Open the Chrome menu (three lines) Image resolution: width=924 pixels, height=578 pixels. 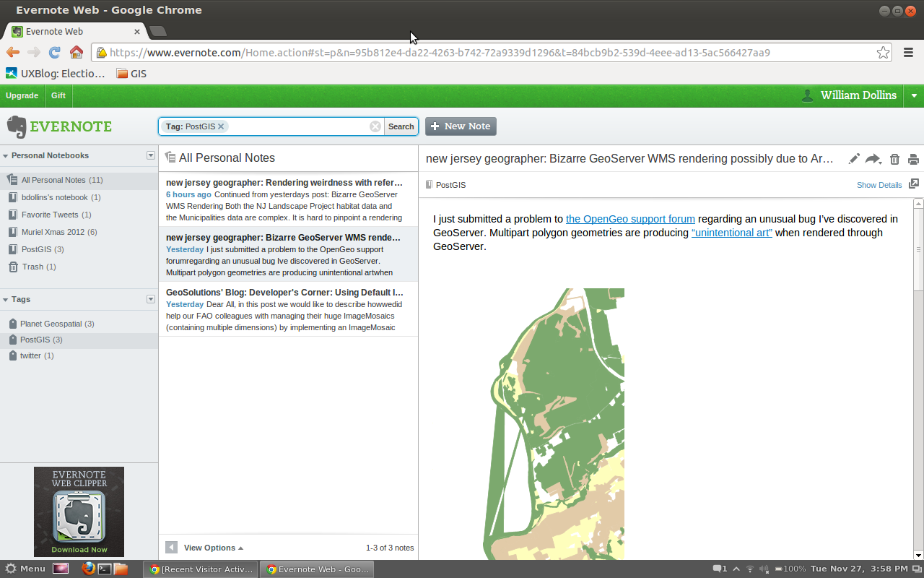pos(909,52)
